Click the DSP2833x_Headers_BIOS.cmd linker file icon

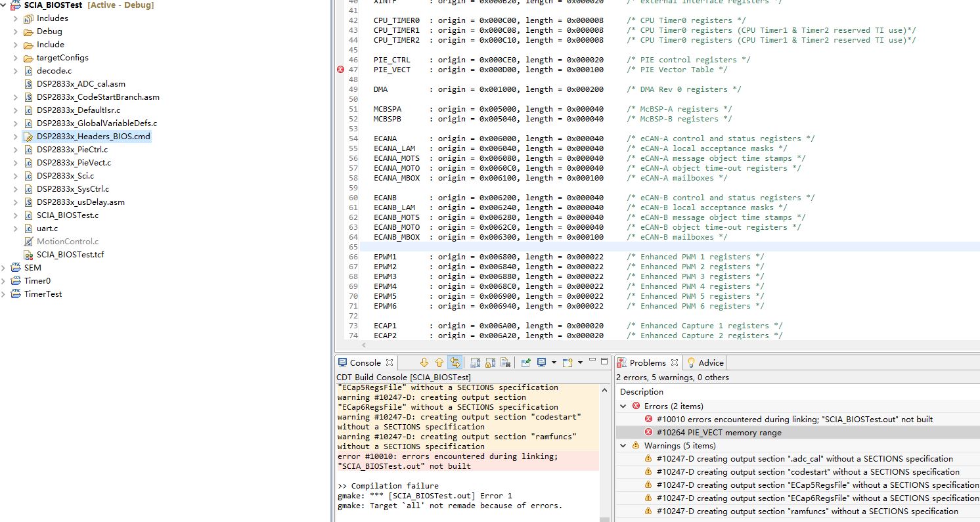coord(28,137)
